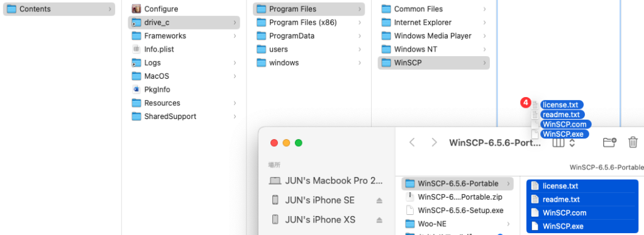Viewport: 644px width, 235px height.
Task: Zoom the front Finder window
Action: tap(299, 143)
